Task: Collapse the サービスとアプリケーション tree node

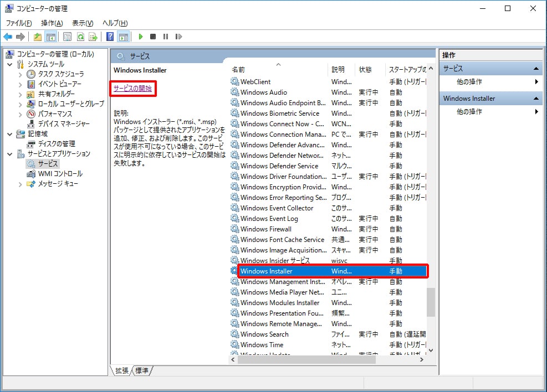Action: [x=10, y=154]
